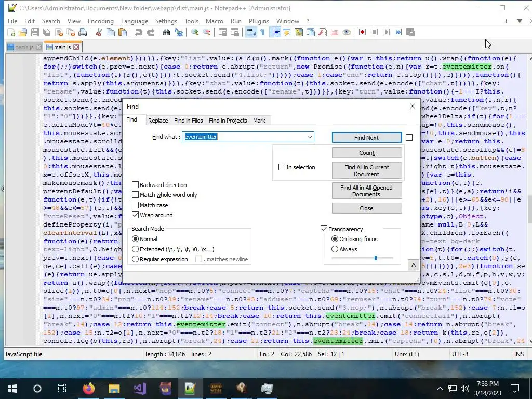Click the Play macro toolbar icon
Viewport: 532px width, 399px height.
click(386, 32)
